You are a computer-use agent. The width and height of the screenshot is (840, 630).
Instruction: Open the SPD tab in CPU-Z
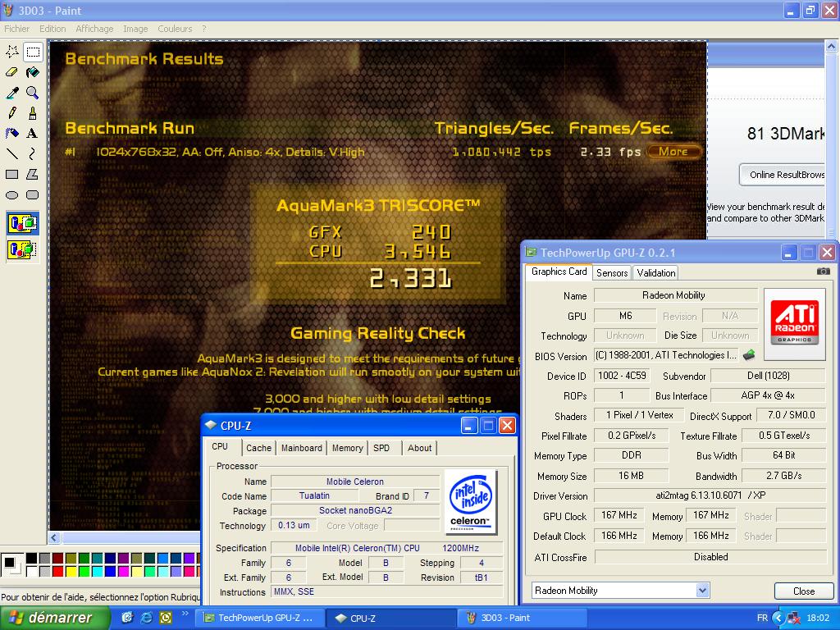point(381,448)
